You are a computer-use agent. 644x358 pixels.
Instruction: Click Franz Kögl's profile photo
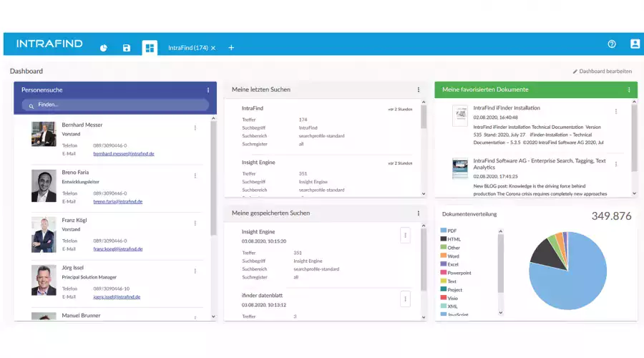pyautogui.click(x=44, y=234)
